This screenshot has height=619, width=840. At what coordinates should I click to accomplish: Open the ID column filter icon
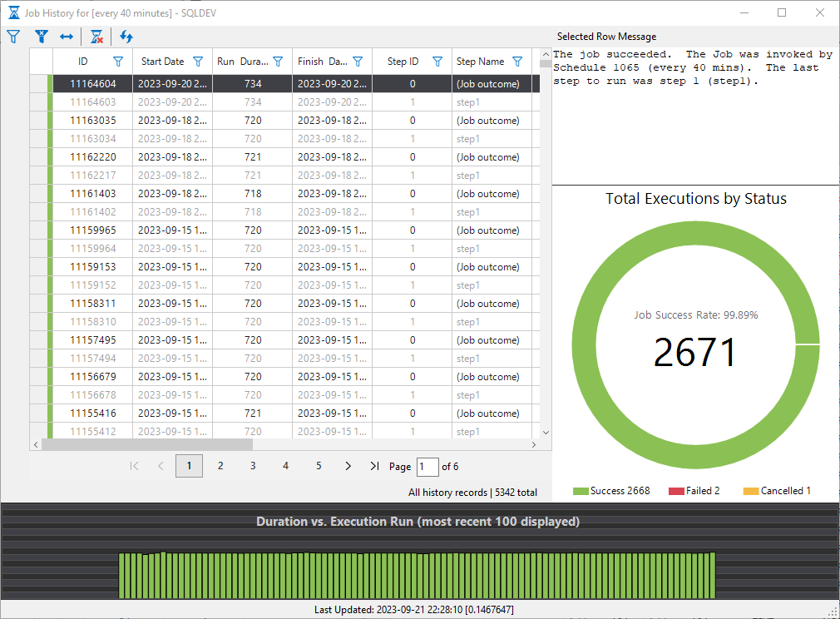tap(118, 62)
